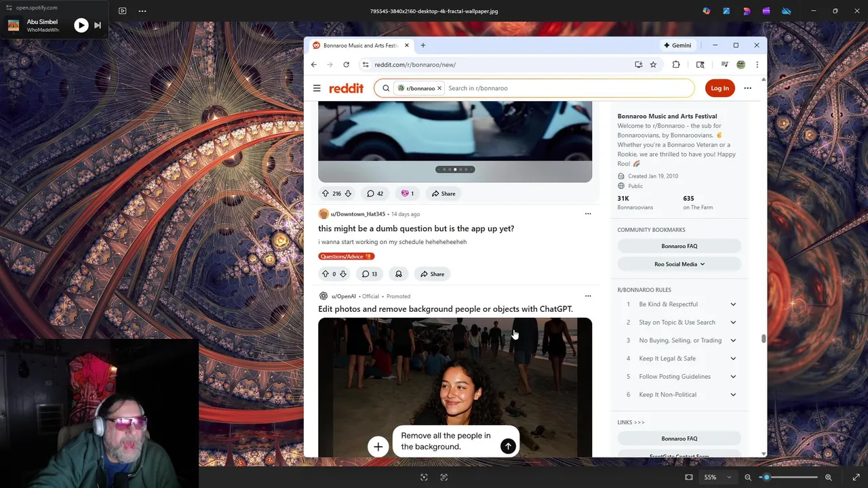
Task: Share the post with 216 votes
Action: pyautogui.click(x=443, y=194)
